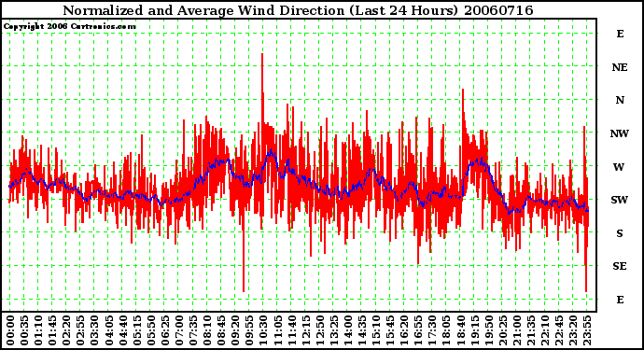Click the 19:50 time axis label

pos(488,330)
